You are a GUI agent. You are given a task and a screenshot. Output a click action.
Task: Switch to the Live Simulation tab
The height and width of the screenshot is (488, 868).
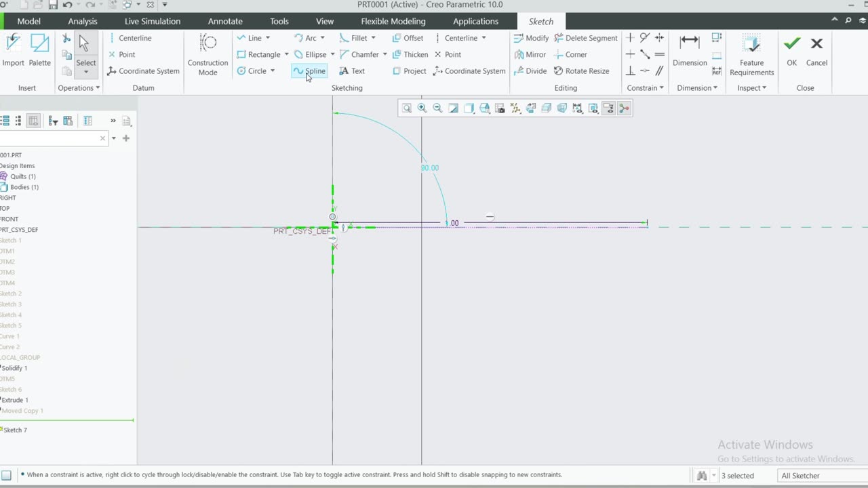pyautogui.click(x=153, y=21)
